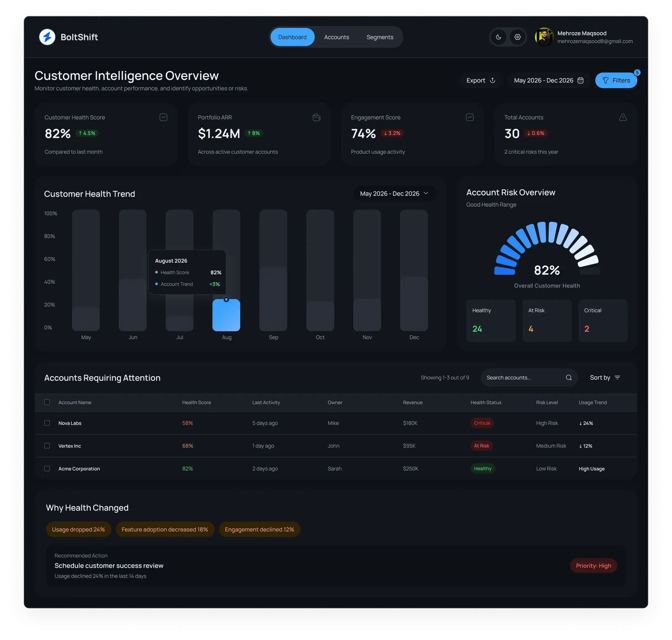Click the Sort by lines icon
This screenshot has width=672, height=640.
click(x=617, y=377)
